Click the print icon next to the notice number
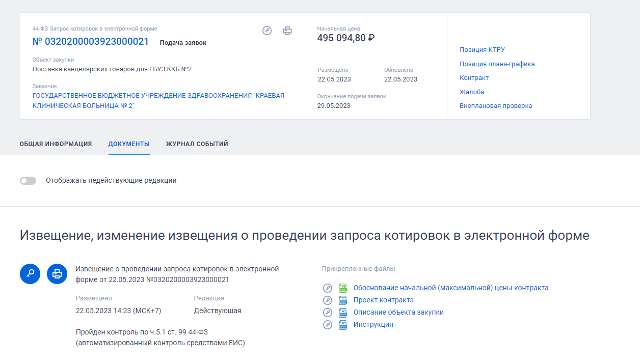The height and width of the screenshot is (364, 640). point(287,31)
